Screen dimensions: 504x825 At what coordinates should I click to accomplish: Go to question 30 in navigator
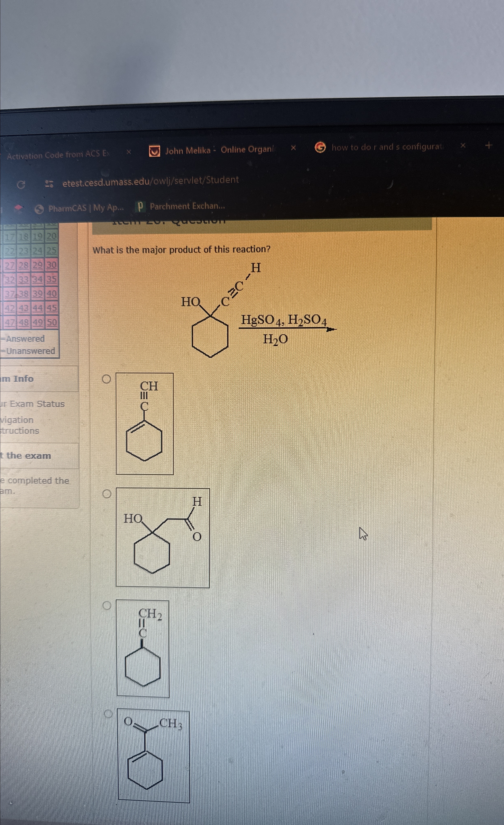point(52,265)
